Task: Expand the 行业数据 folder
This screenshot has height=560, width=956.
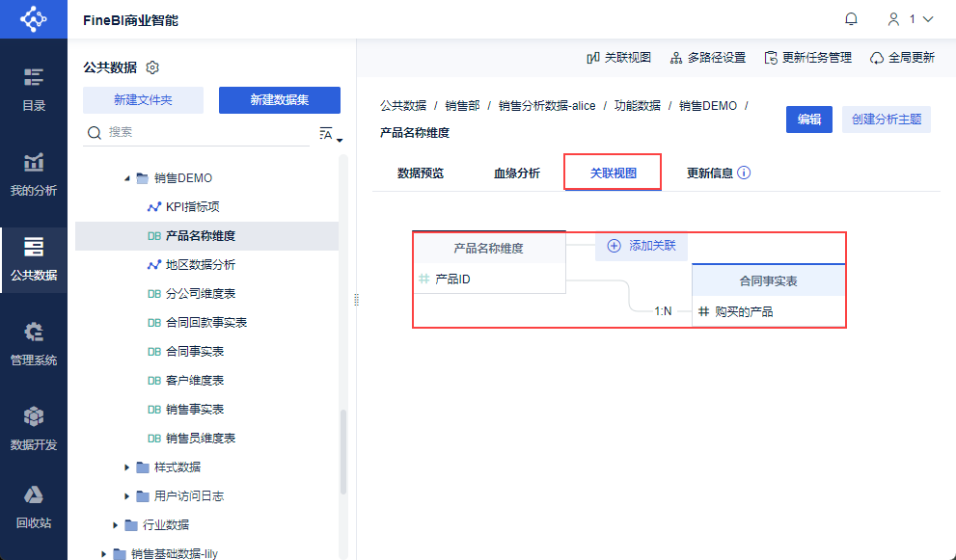Action: pos(115,525)
